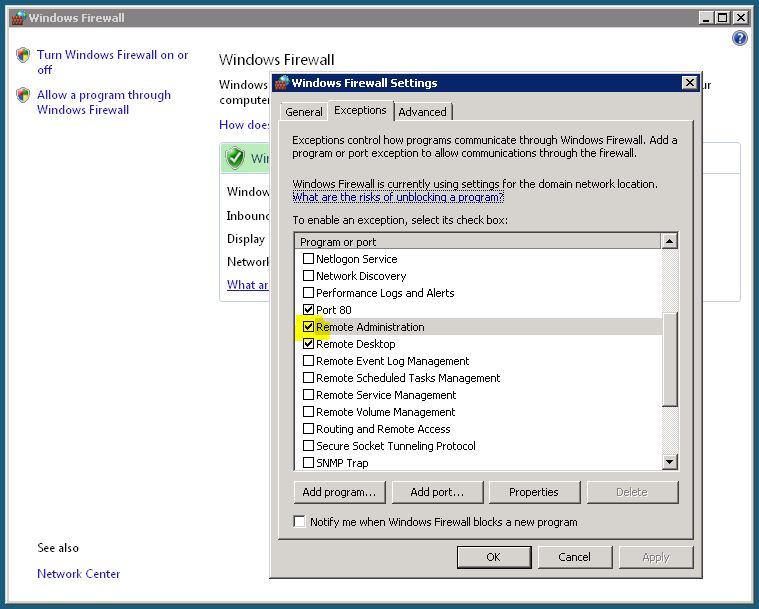
Task: Click shield icon beside Turn Windows Firewall on or off
Action: tap(23, 55)
